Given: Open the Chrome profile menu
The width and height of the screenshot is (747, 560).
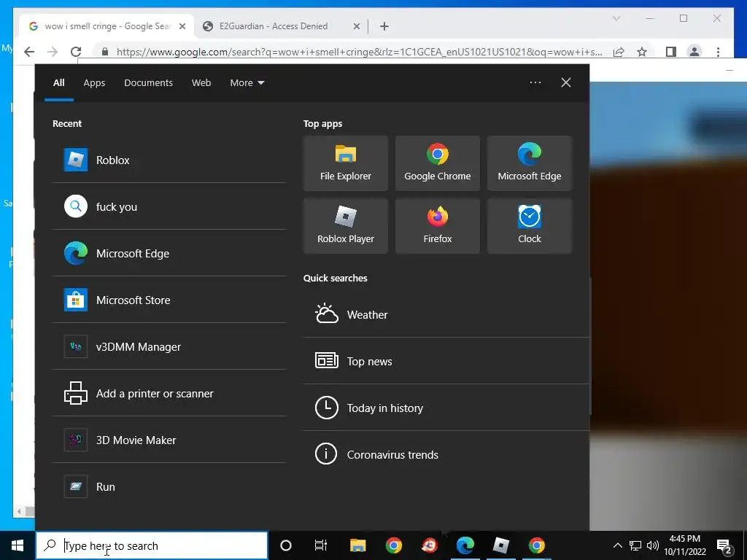Looking at the screenshot, I should [694, 52].
